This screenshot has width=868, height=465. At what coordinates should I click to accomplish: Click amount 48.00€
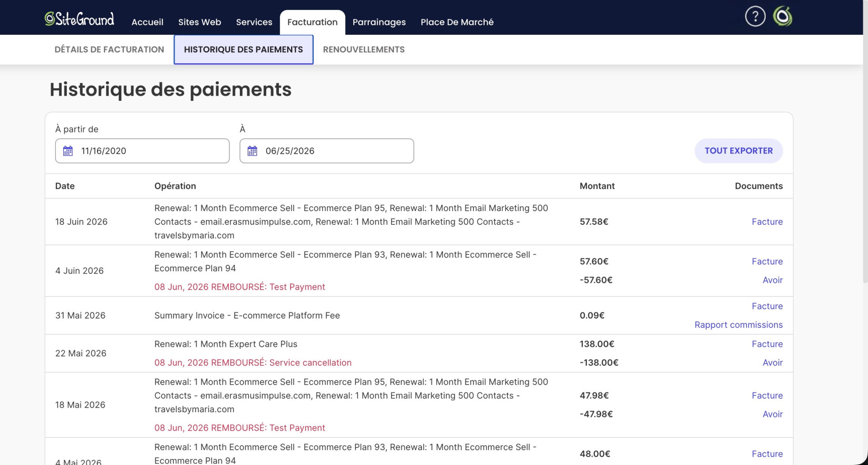click(595, 454)
